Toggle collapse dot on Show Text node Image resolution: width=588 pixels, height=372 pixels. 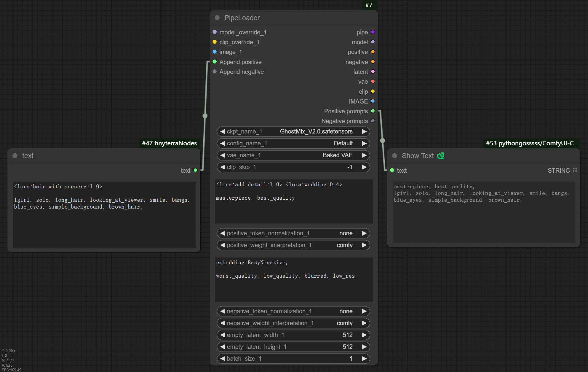pos(394,156)
